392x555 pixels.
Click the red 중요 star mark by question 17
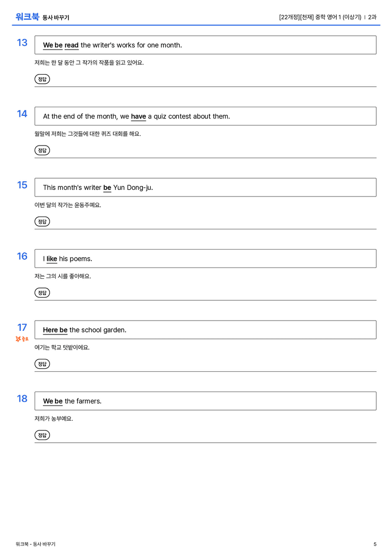[x=22, y=339]
